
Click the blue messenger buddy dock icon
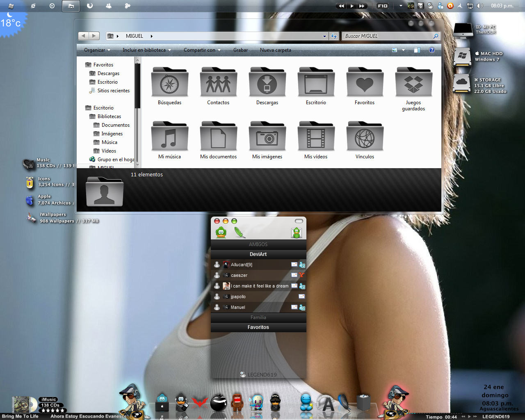tap(306, 402)
